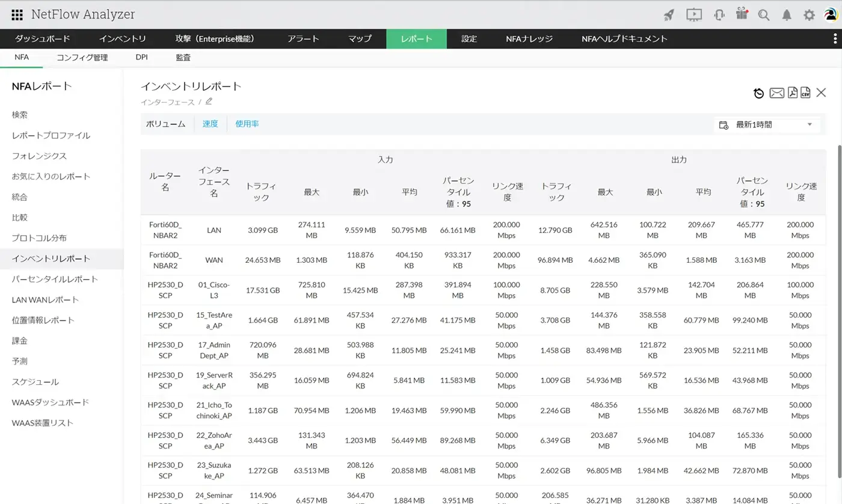Open the インベントリ main menu tab
The height and width of the screenshot is (504, 842).
[123, 38]
